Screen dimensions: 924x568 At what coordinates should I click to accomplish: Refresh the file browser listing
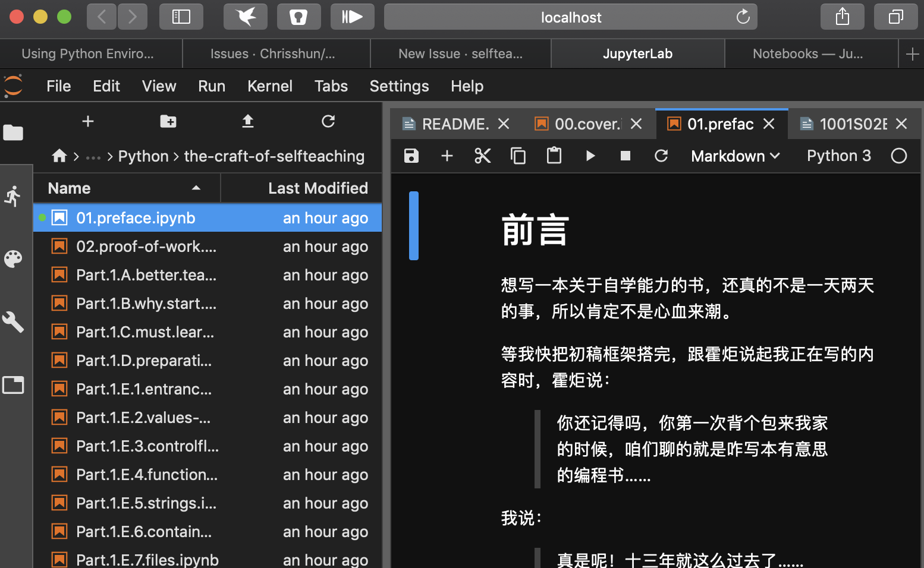(x=328, y=122)
